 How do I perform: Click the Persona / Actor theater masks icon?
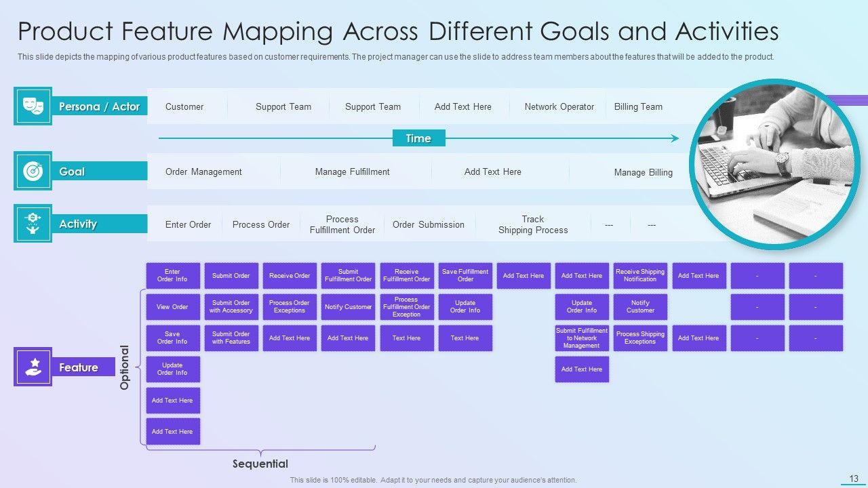pyautogui.click(x=33, y=106)
